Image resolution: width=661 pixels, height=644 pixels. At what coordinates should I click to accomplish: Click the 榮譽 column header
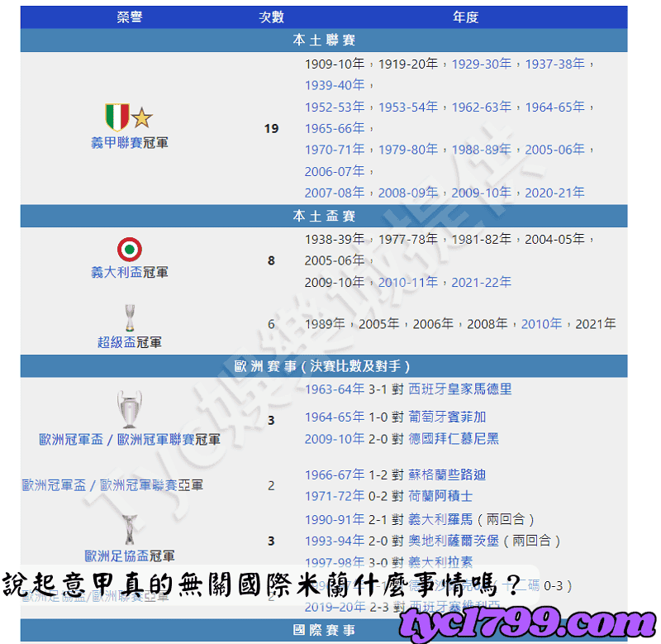click(x=130, y=17)
